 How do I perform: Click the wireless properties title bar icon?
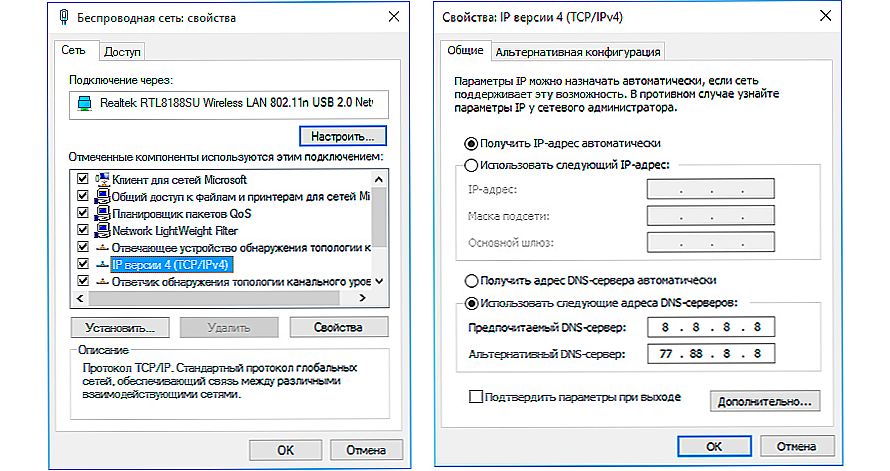[x=64, y=17]
